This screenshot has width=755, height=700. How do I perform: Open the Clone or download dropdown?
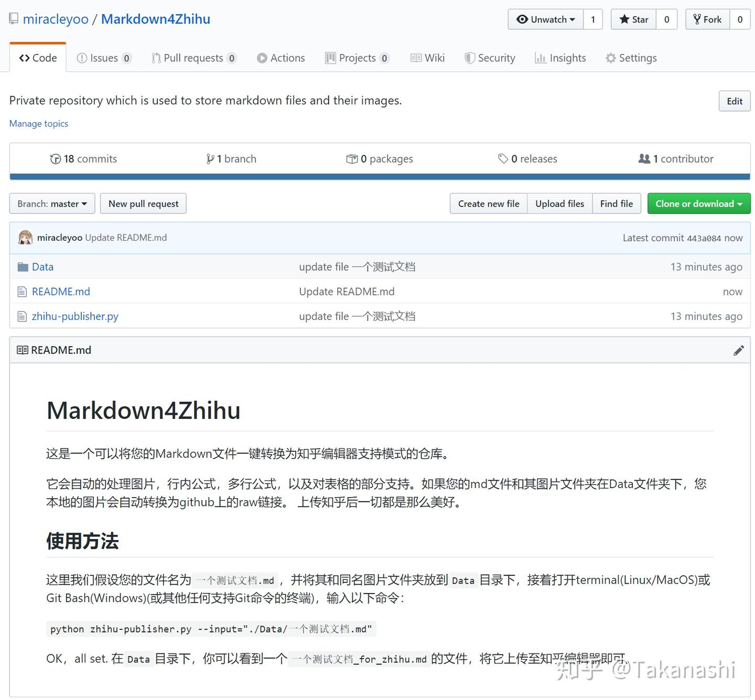pyautogui.click(x=698, y=203)
